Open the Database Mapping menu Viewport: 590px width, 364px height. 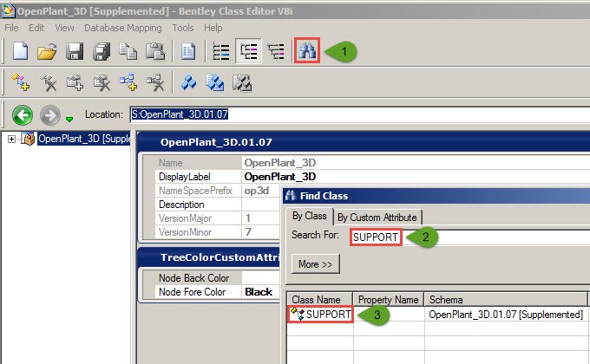pos(123,28)
